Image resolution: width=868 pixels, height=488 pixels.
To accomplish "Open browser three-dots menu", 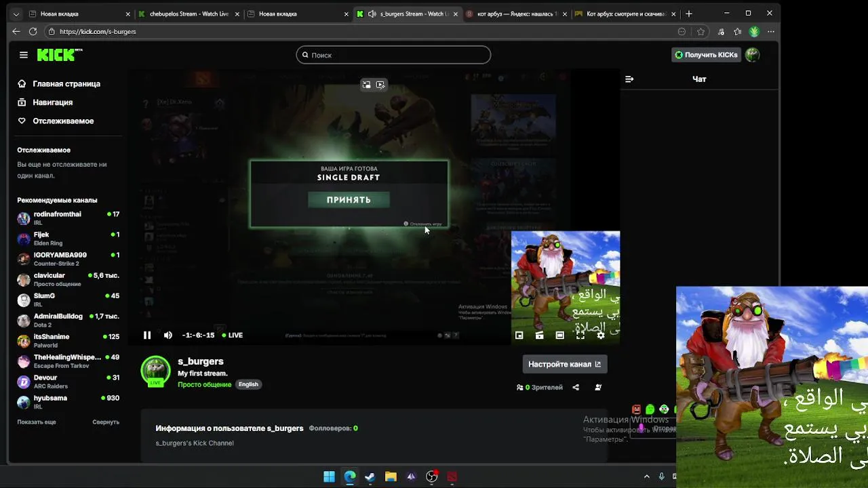I will point(771,31).
